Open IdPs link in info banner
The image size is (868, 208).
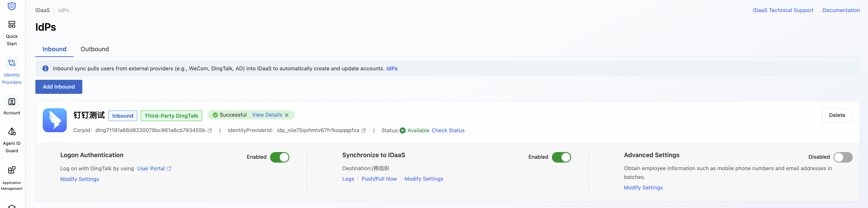pos(392,69)
